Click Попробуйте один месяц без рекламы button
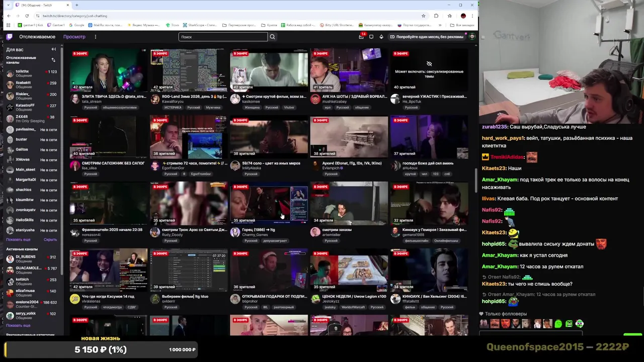 click(427, 37)
